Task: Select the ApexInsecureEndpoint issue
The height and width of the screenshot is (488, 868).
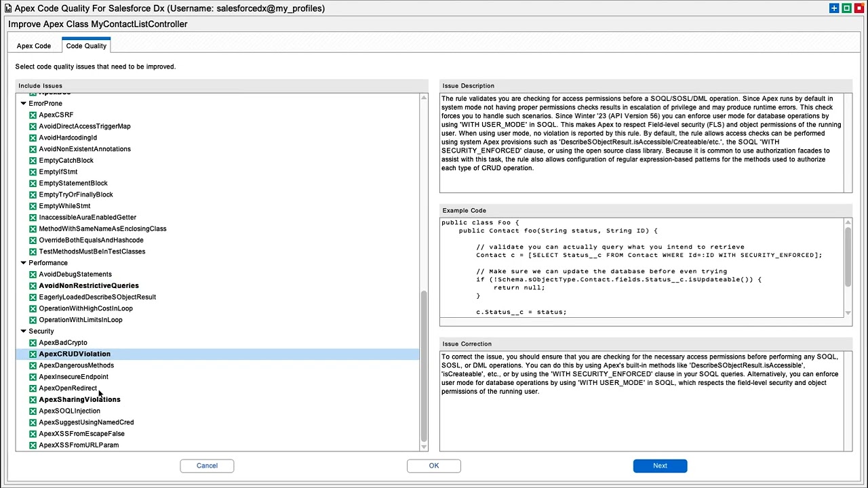Action: (x=73, y=377)
